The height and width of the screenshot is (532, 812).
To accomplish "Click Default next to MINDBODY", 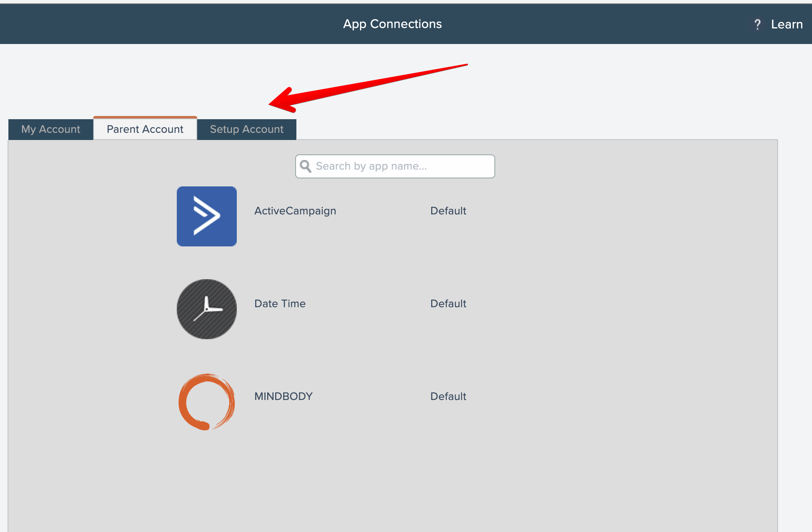I will tap(448, 396).
